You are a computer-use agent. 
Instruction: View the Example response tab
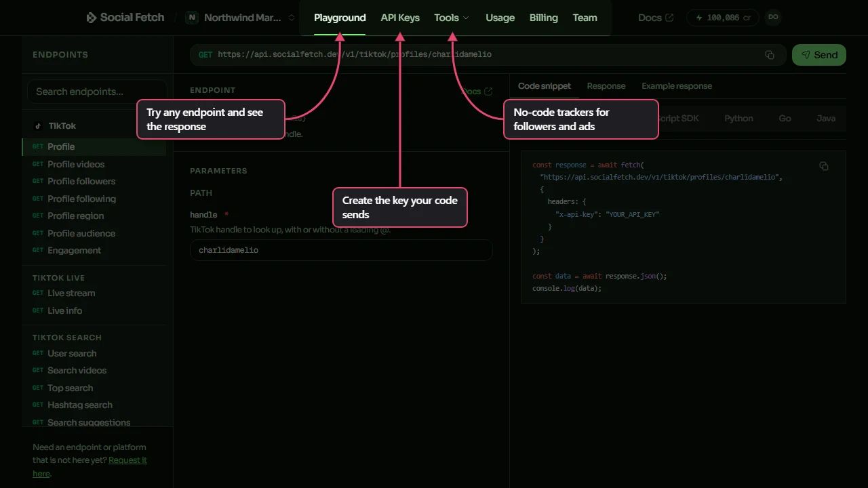[677, 86]
